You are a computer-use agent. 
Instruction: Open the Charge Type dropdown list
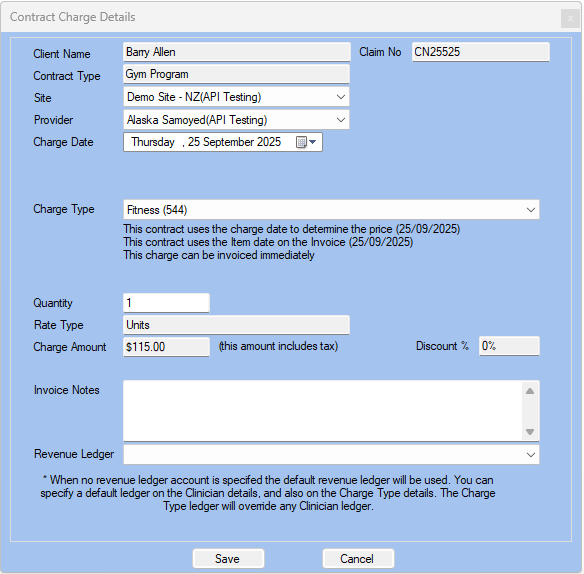[x=531, y=210]
